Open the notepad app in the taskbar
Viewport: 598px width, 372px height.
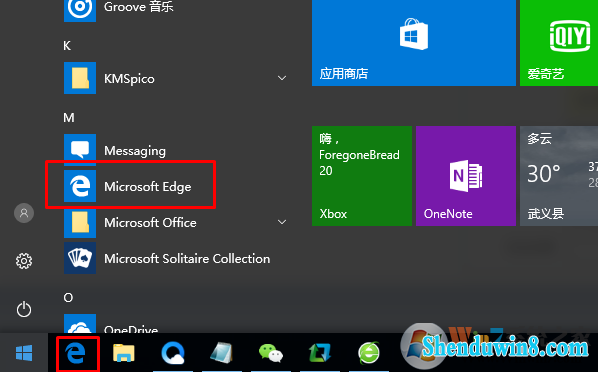point(222,353)
